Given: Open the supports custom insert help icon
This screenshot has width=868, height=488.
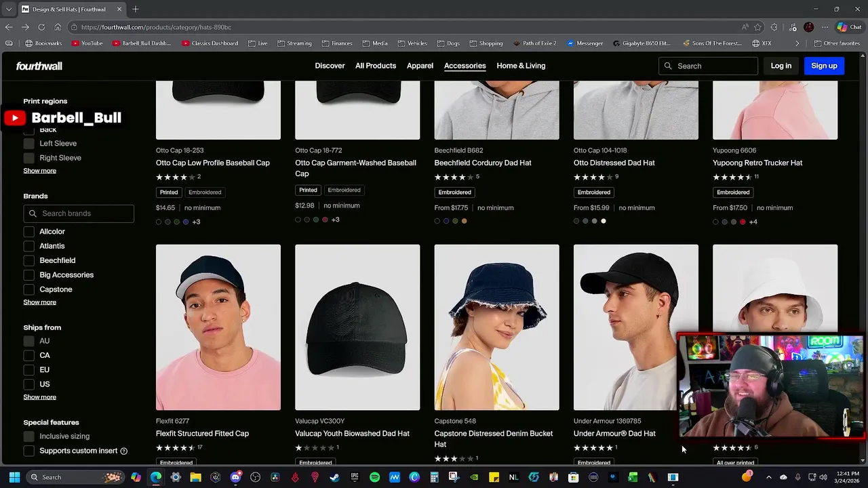Looking at the screenshot, I should click(x=123, y=451).
